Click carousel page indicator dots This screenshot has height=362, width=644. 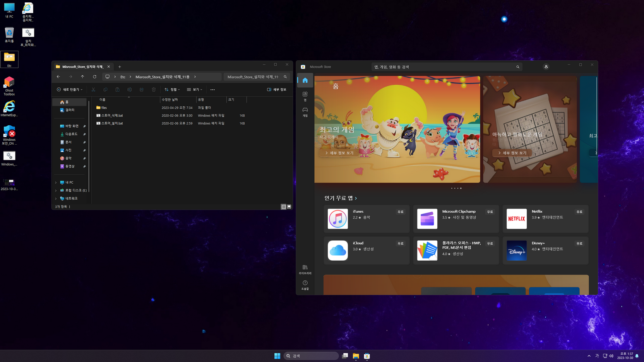click(456, 188)
